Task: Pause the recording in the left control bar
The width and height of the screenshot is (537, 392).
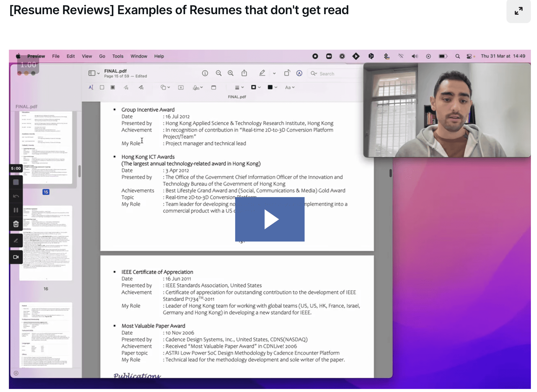Action: tap(16, 210)
